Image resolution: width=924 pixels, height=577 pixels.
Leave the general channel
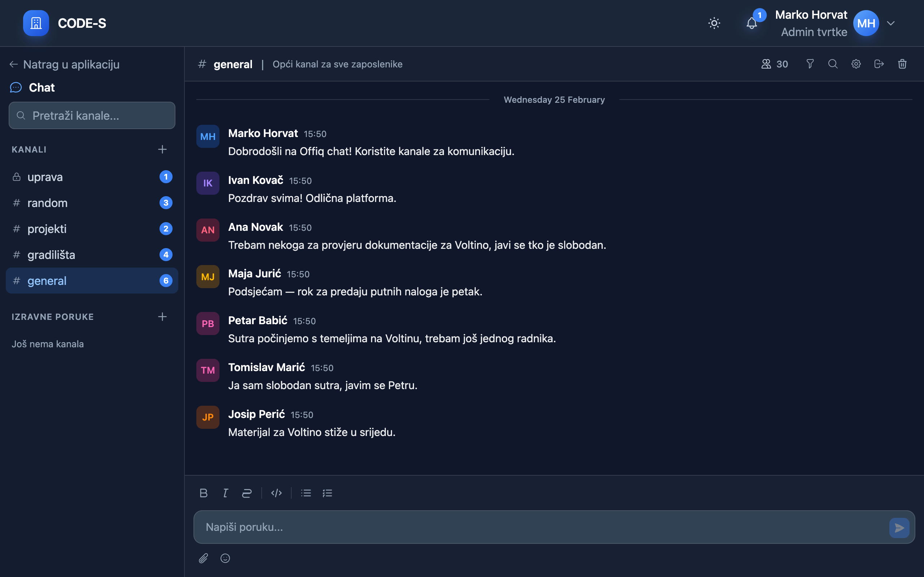(x=879, y=64)
